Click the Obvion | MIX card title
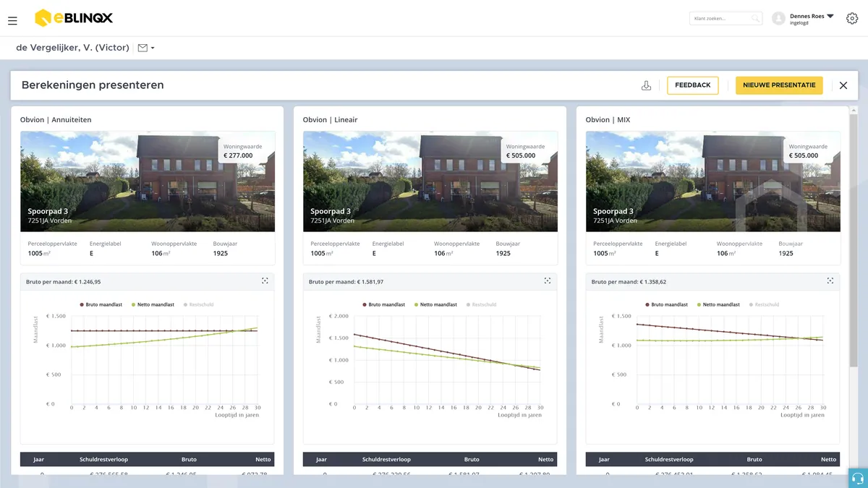 click(608, 120)
